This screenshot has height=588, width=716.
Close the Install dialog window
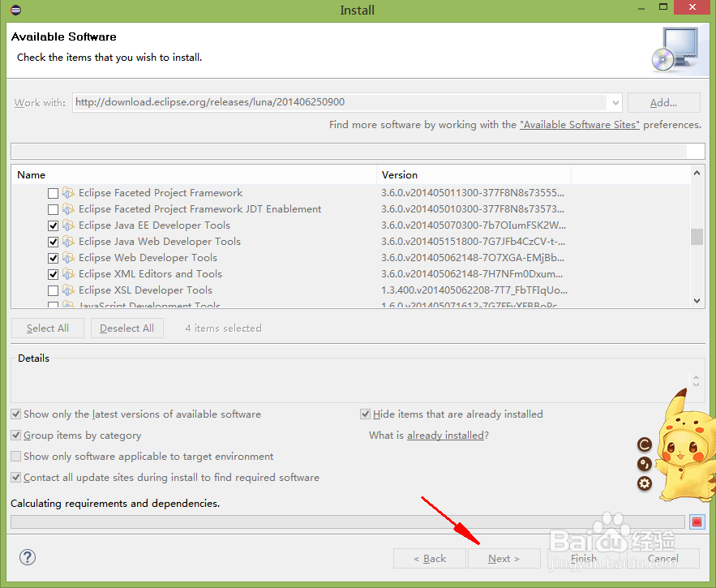pyautogui.click(x=692, y=7)
